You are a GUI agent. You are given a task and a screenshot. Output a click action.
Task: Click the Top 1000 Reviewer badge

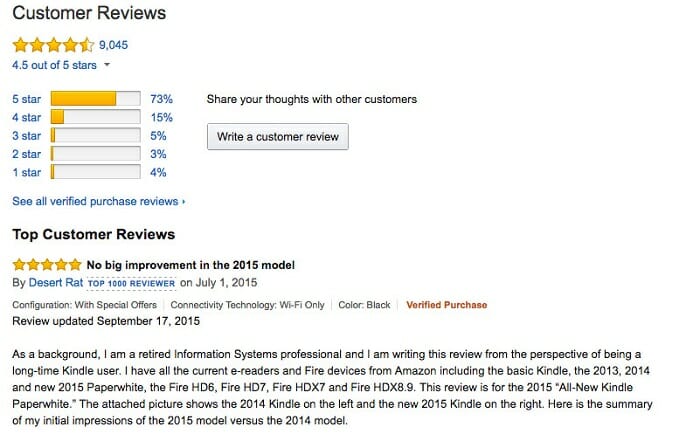click(x=131, y=283)
